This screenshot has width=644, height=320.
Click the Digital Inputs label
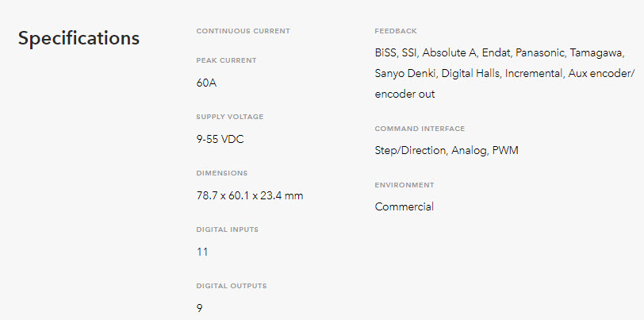click(x=228, y=229)
